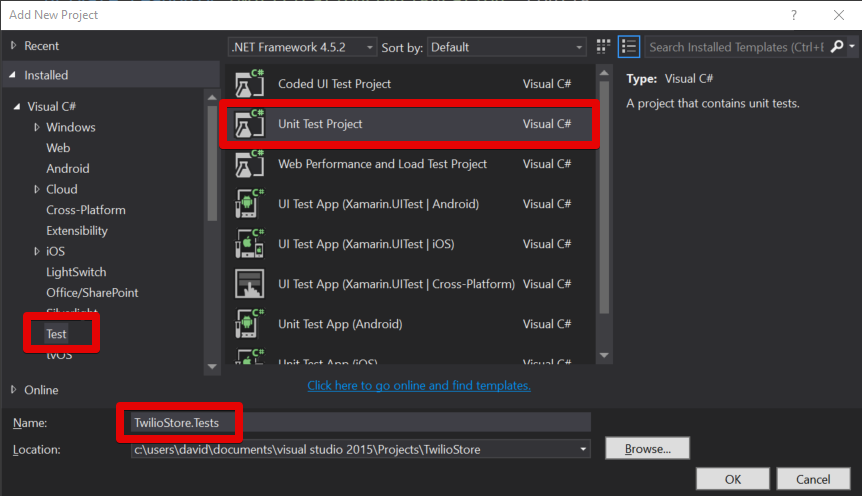Screen dimensions: 862x496
Task: Click Web Performance and Load Test icon
Action: (x=249, y=164)
